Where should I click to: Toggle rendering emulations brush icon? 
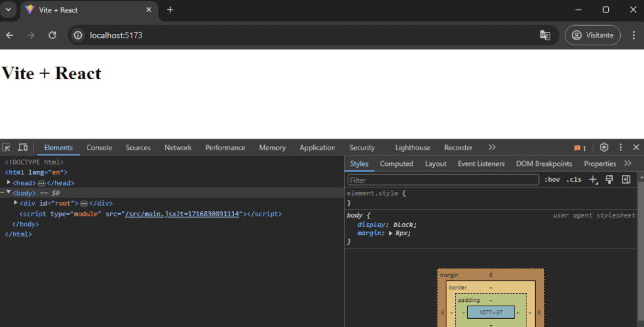click(x=609, y=179)
